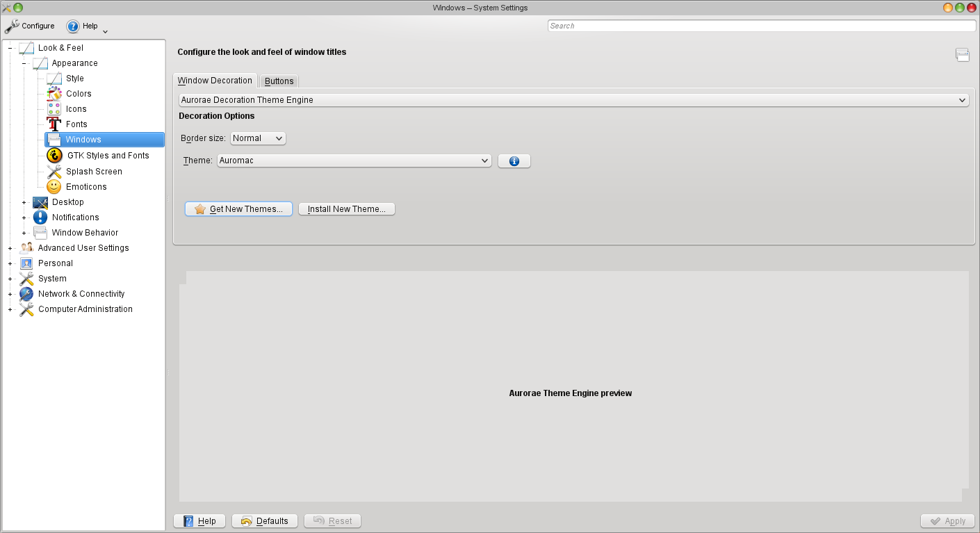980x533 pixels.
Task: Select the Windows tree item label
Action: click(x=83, y=140)
